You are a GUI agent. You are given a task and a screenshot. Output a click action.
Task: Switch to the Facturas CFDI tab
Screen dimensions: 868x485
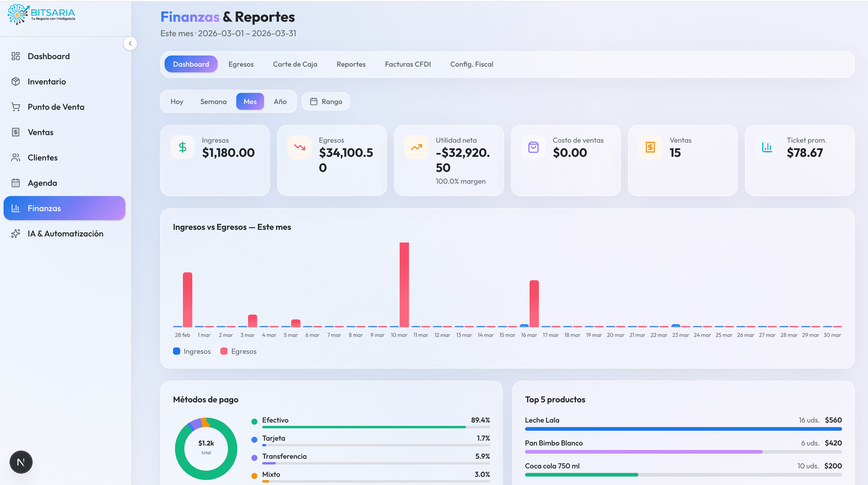[408, 64]
